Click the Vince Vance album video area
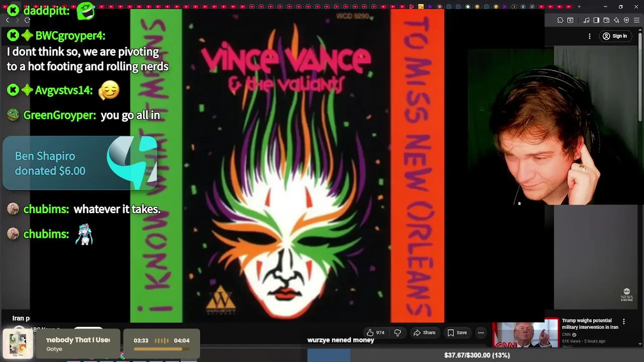Viewport: 644px width, 362px height. point(287,166)
